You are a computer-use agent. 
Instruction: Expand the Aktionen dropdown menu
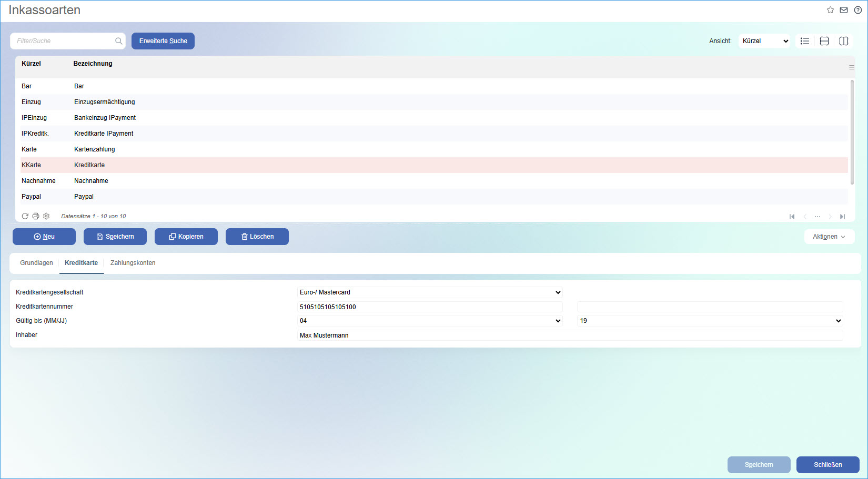pyautogui.click(x=829, y=237)
